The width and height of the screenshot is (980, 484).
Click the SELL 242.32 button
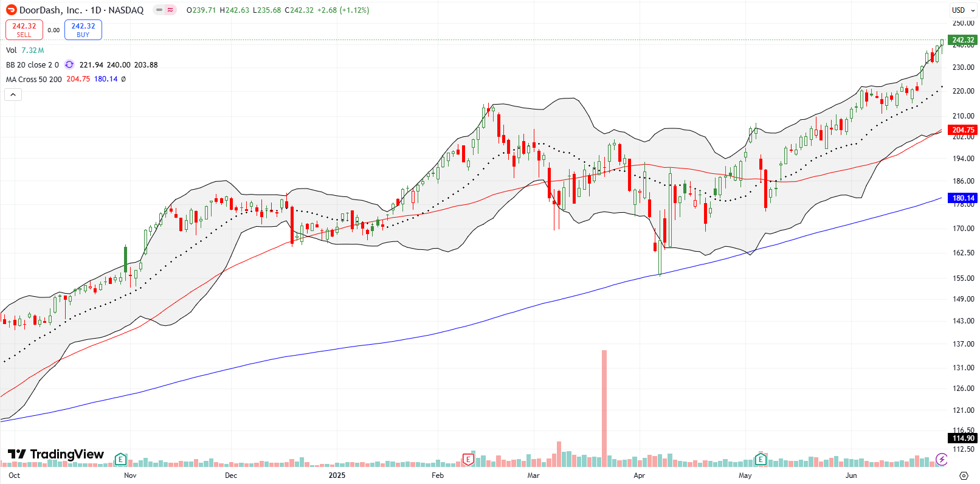click(x=24, y=30)
